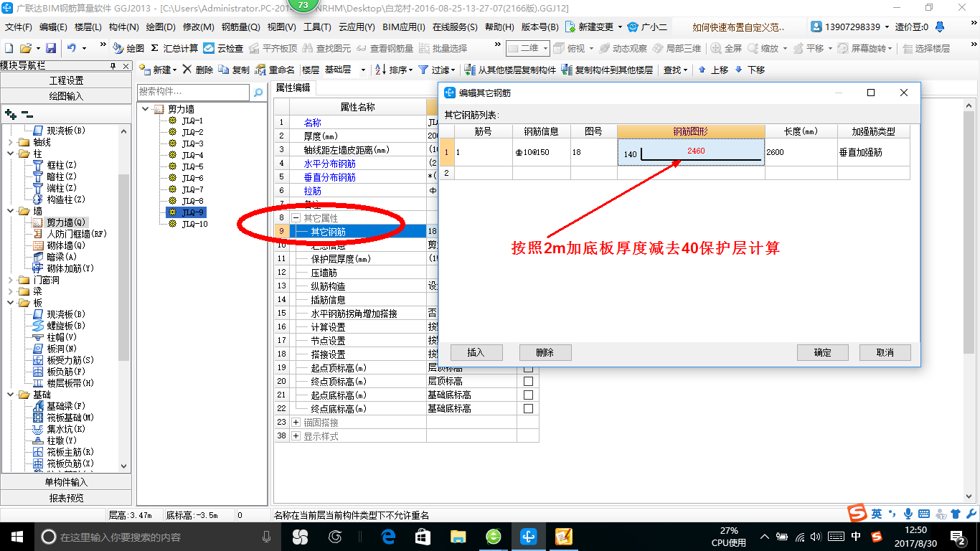Screen dimensions: 980x551
Task: Open the 工具(T) menu
Action: [x=317, y=27]
